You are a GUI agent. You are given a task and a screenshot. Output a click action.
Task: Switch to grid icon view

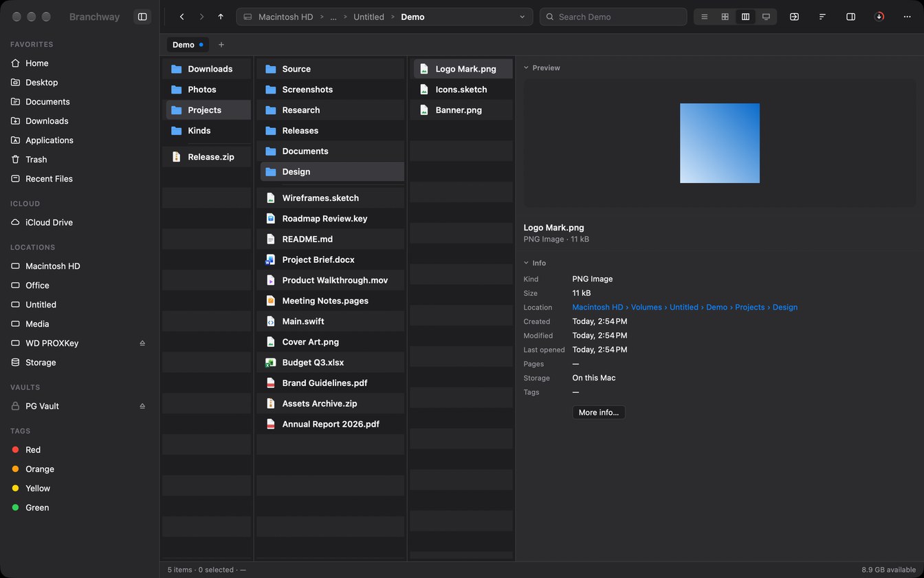click(725, 17)
